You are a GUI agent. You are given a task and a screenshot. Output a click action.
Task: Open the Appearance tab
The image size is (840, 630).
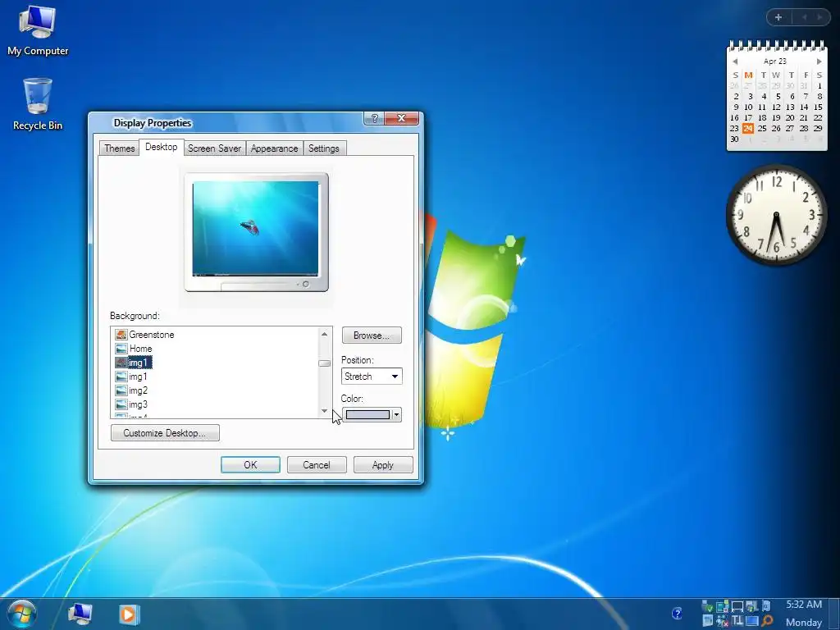pos(274,148)
